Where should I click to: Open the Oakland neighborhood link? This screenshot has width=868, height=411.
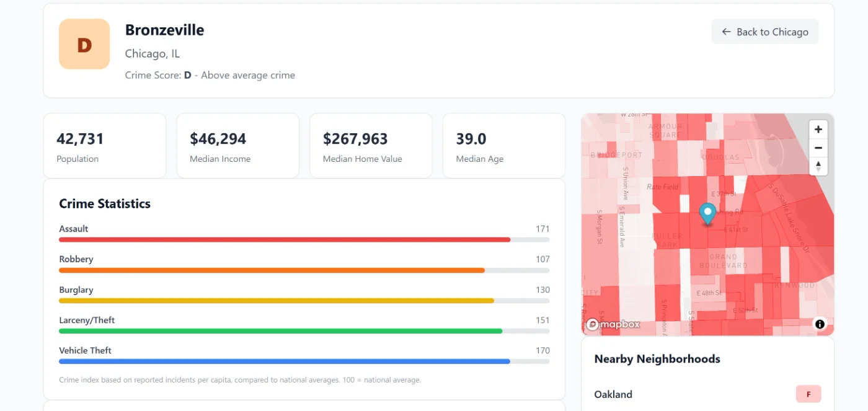613,394
